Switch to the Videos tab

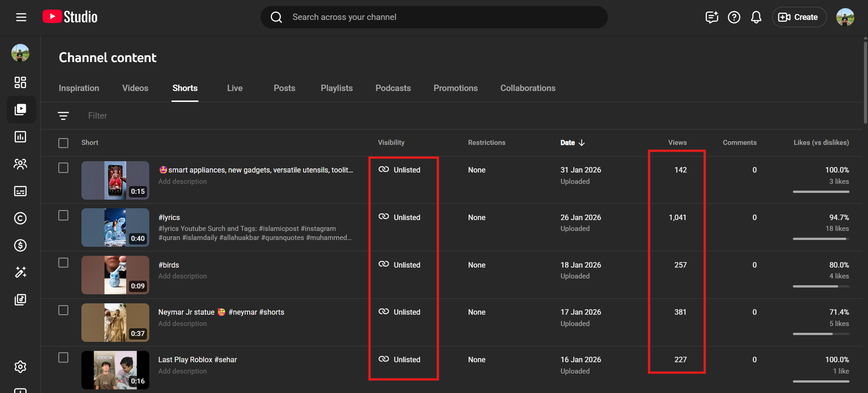pyautogui.click(x=135, y=88)
